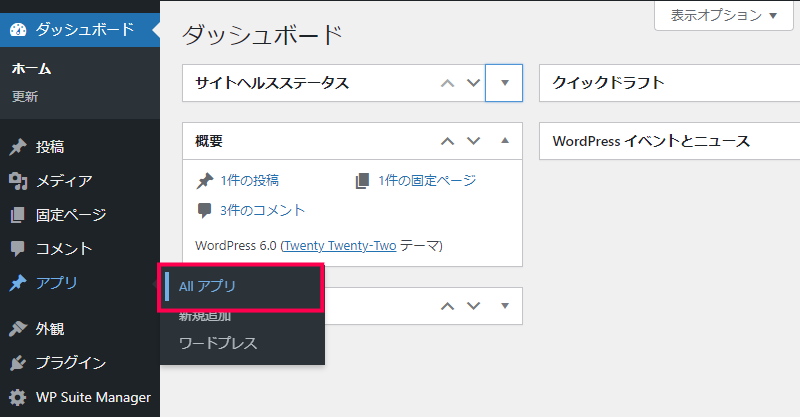
Task: Click the pushpin icon beside 投稿
Action: (x=18, y=147)
